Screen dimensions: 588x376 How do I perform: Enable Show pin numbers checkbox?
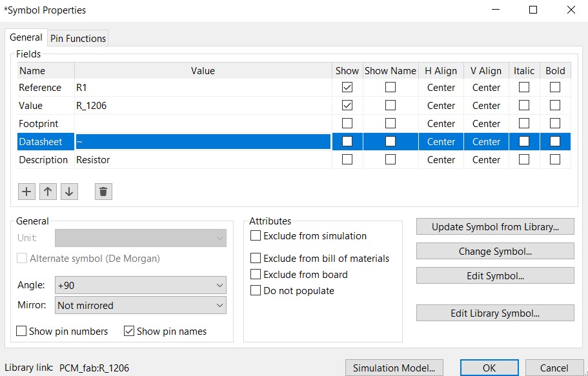21,331
